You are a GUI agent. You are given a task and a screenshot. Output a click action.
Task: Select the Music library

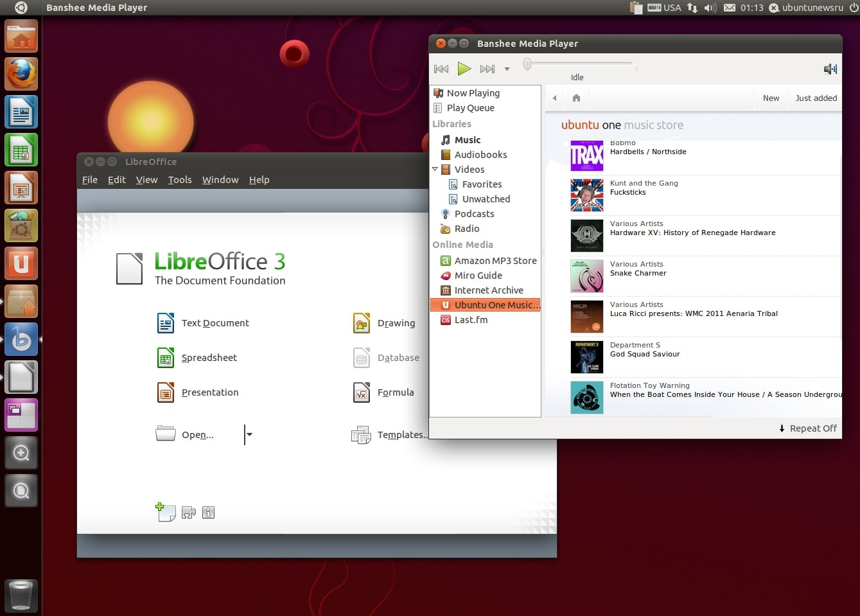click(x=486, y=140)
